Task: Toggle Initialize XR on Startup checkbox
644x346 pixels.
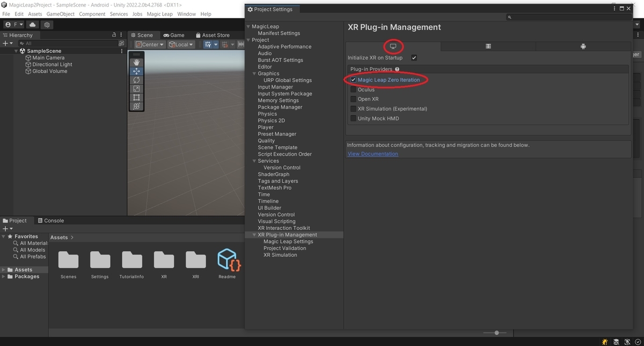Action: point(414,57)
